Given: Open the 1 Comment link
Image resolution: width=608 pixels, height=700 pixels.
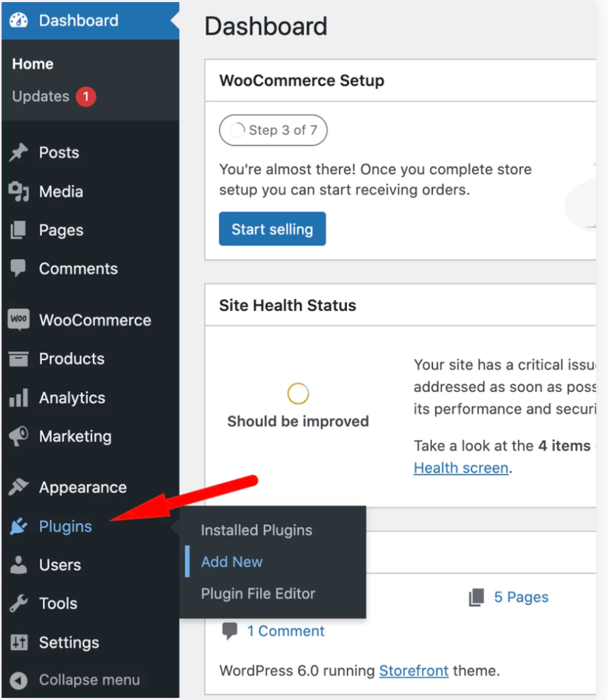Looking at the screenshot, I should (286, 631).
